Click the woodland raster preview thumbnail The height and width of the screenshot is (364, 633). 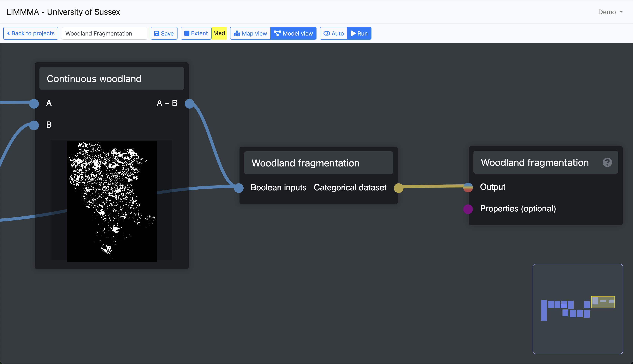click(112, 201)
